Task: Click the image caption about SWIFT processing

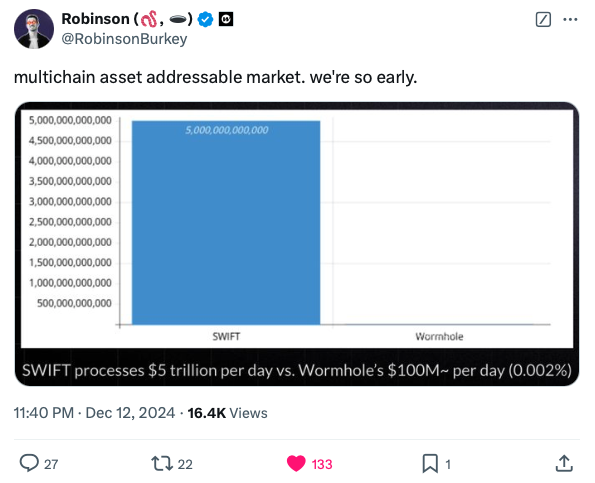Action: click(297, 370)
